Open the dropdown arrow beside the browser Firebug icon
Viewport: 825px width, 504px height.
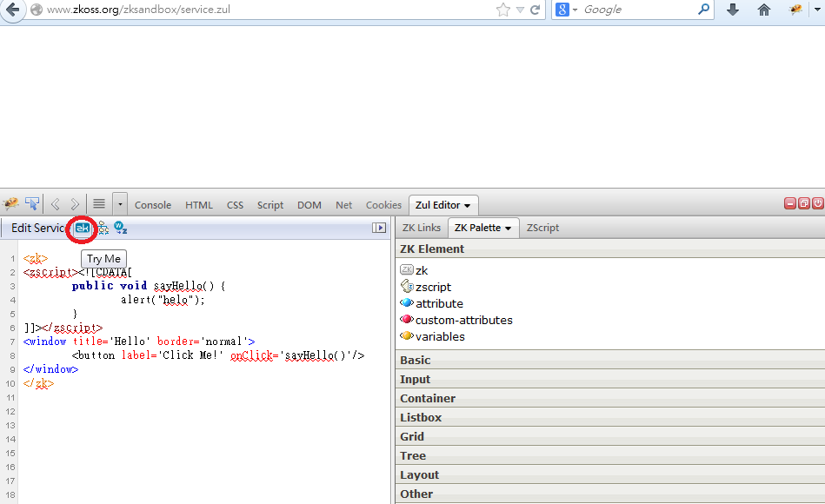(817, 10)
